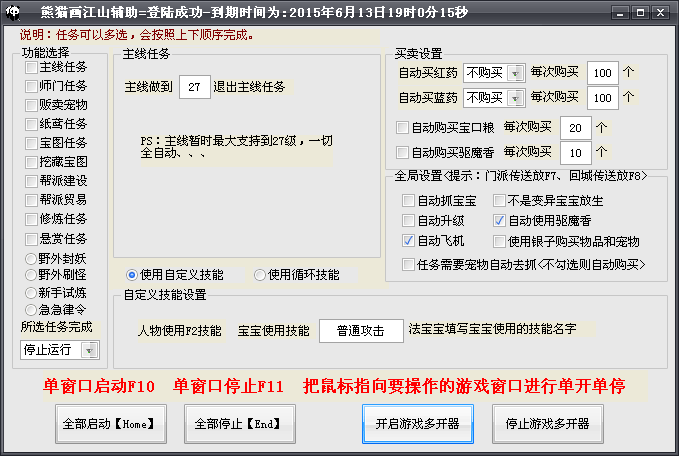
Task: Check the 宝图任务 option
Action: point(31,143)
